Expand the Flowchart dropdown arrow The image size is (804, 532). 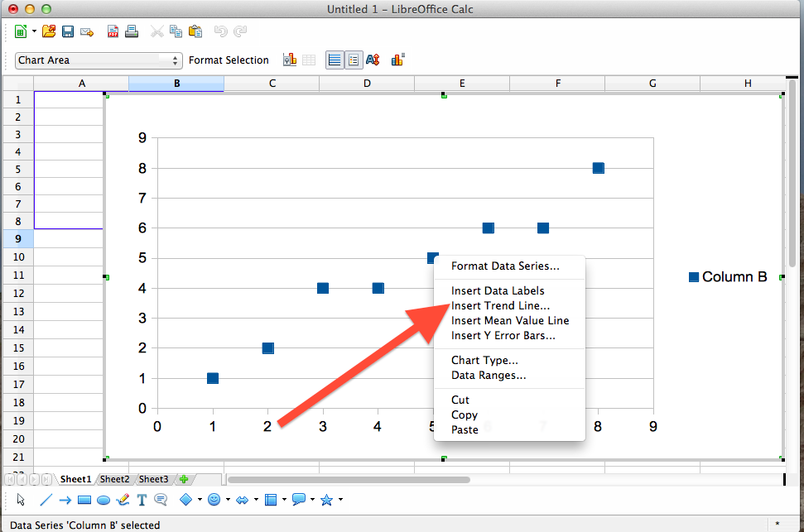point(284,499)
